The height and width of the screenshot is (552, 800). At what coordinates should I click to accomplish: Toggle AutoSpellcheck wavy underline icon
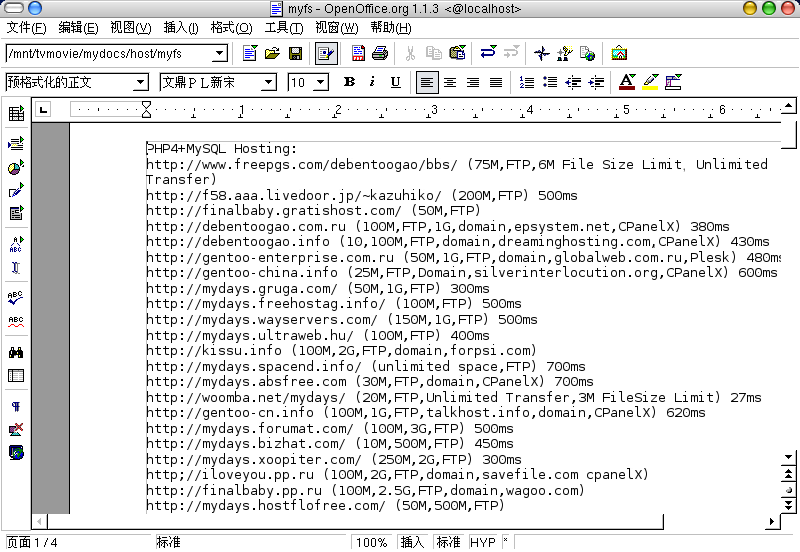tap(16, 321)
